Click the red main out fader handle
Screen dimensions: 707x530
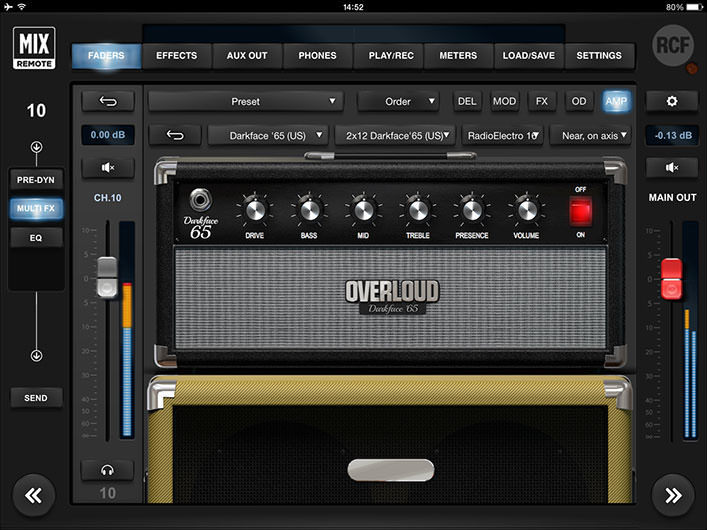(672, 277)
